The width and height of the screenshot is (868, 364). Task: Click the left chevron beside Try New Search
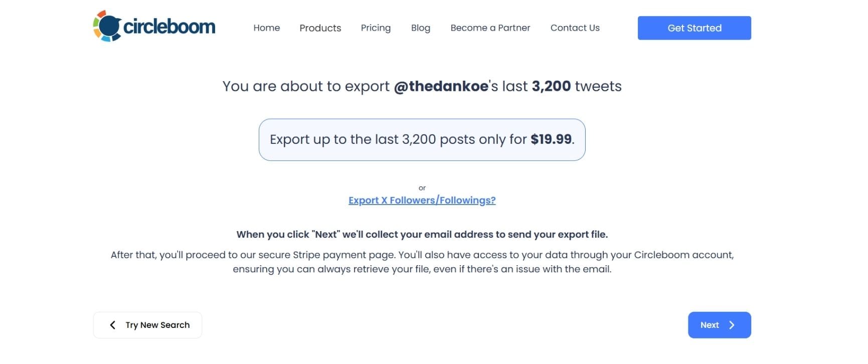pos(113,325)
